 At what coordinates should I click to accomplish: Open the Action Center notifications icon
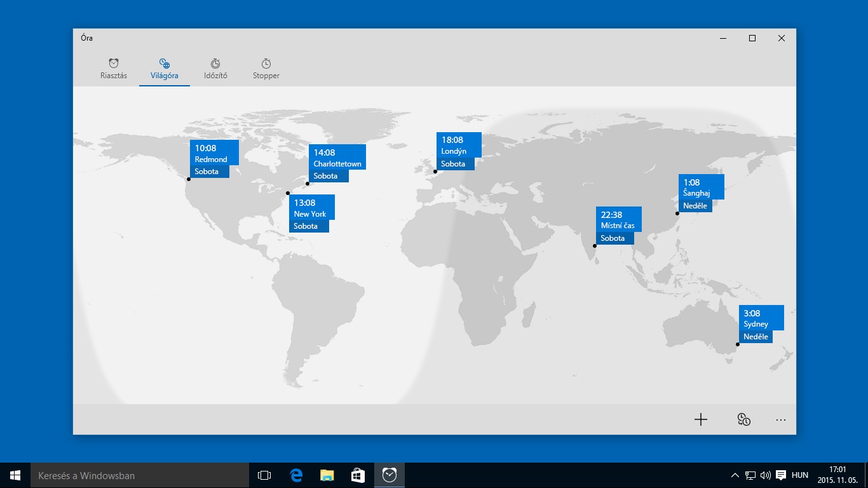[x=781, y=475]
